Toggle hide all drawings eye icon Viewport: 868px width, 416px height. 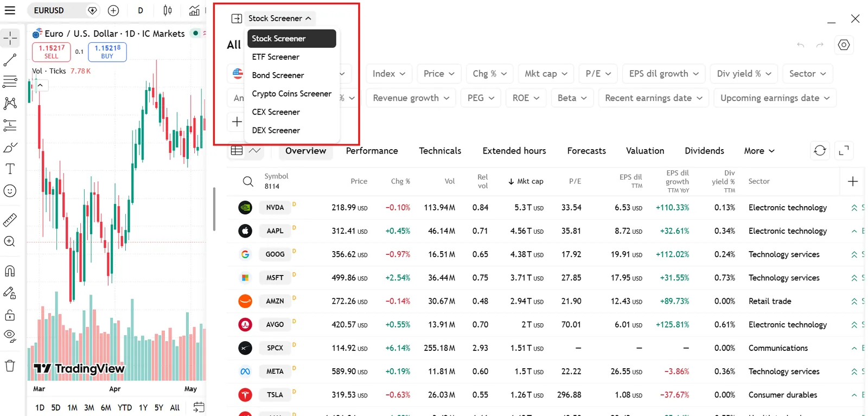(x=10, y=336)
